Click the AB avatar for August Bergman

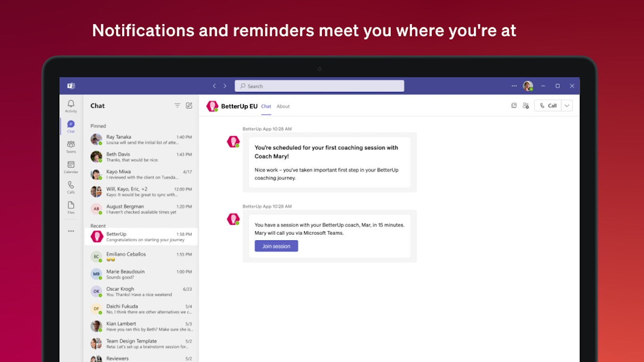(x=96, y=209)
